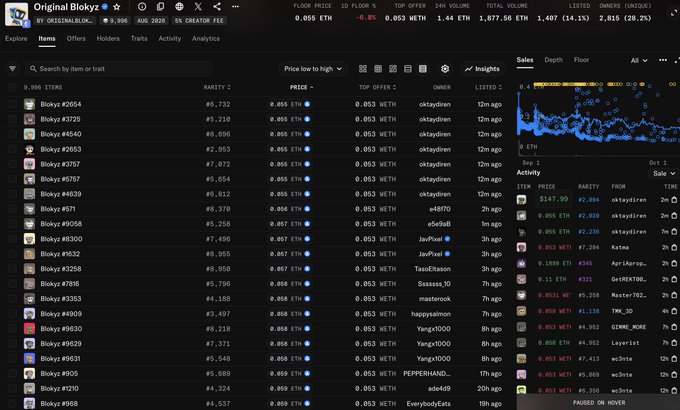The height and width of the screenshot is (410, 680).
Task: Switch to the Explore tab
Action: [x=16, y=38]
